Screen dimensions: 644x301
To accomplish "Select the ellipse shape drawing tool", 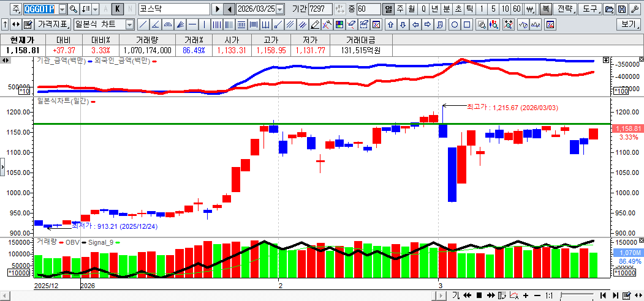I will 455,24.
